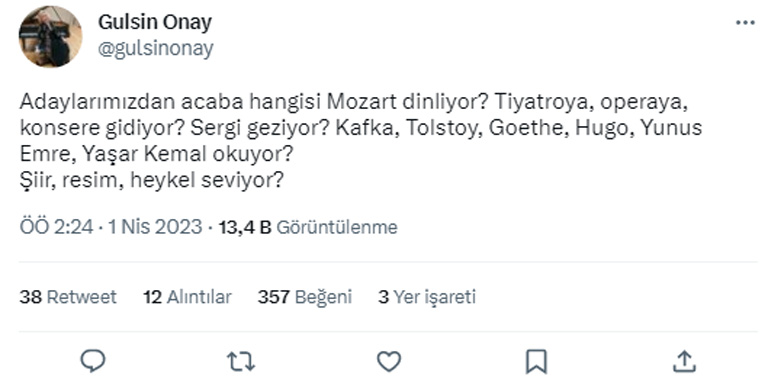Open Gulsin Onay profile picture
Screen dimensions: 768x386
pyautogui.click(x=50, y=36)
